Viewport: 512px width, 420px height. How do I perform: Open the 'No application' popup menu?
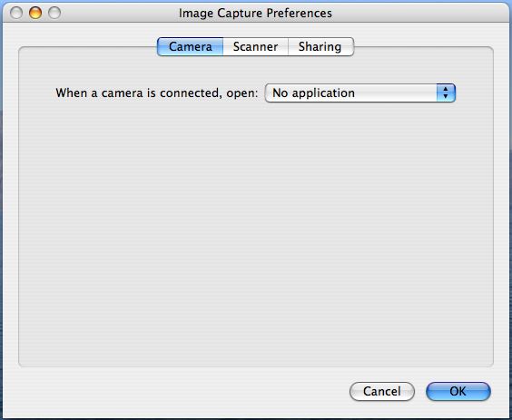click(x=360, y=93)
